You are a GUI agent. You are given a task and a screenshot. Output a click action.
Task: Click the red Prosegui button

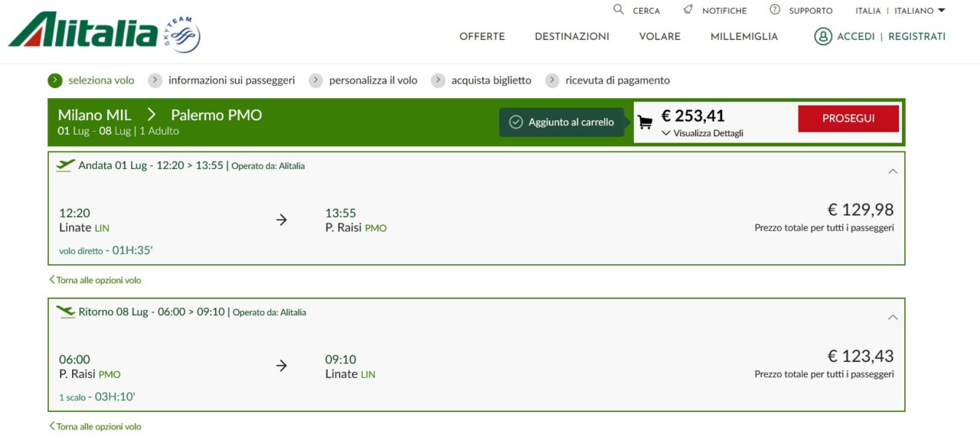pos(848,119)
